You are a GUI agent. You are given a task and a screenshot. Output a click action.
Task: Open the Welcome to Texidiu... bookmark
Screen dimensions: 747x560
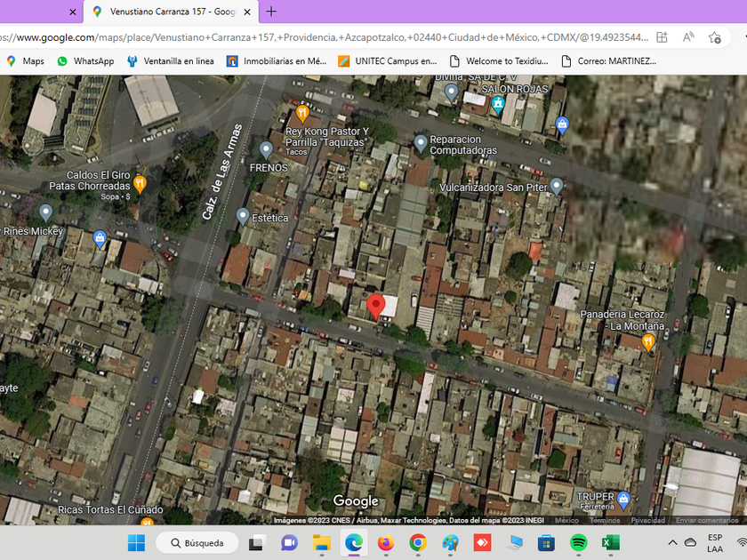(x=499, y=61)
